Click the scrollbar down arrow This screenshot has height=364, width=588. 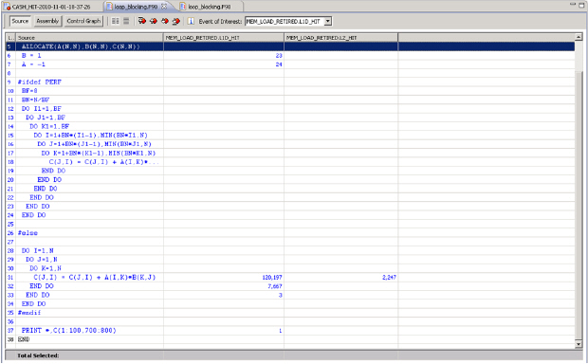579,344
